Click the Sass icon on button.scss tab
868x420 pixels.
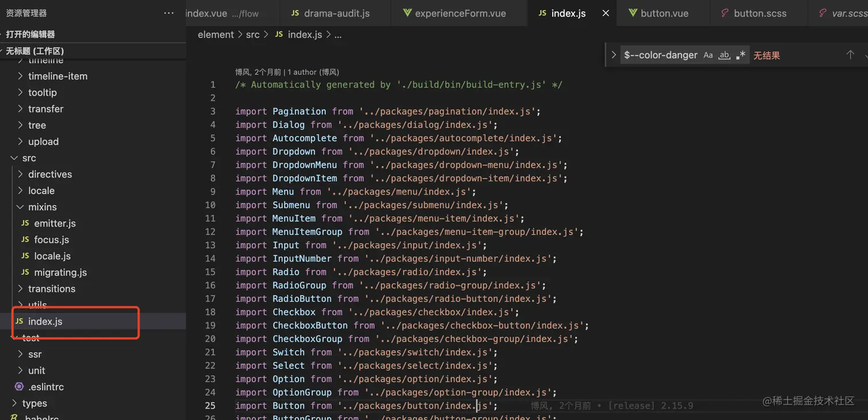[726, 13]
